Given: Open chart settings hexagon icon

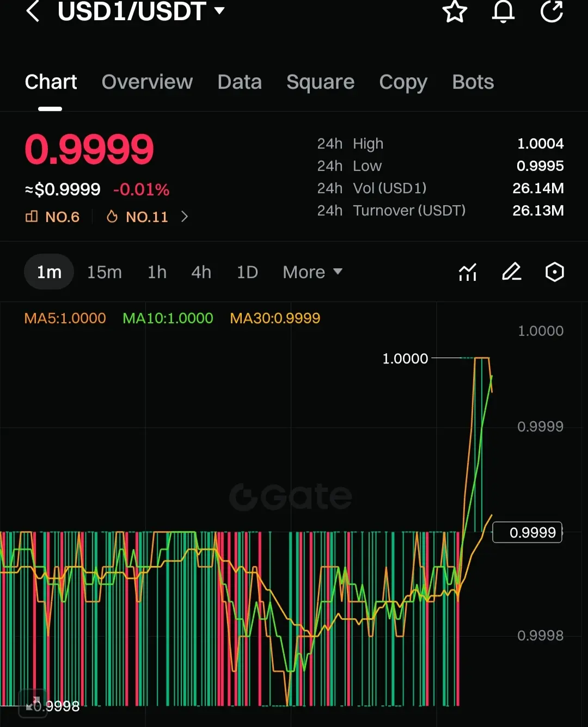Looking at the screenshot, I should 555,272.
